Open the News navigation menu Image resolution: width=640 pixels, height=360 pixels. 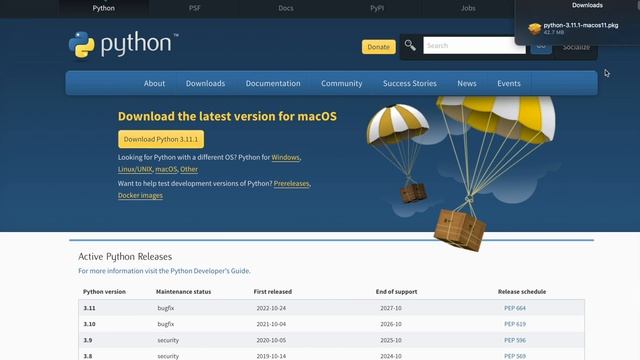pos(467,83)
